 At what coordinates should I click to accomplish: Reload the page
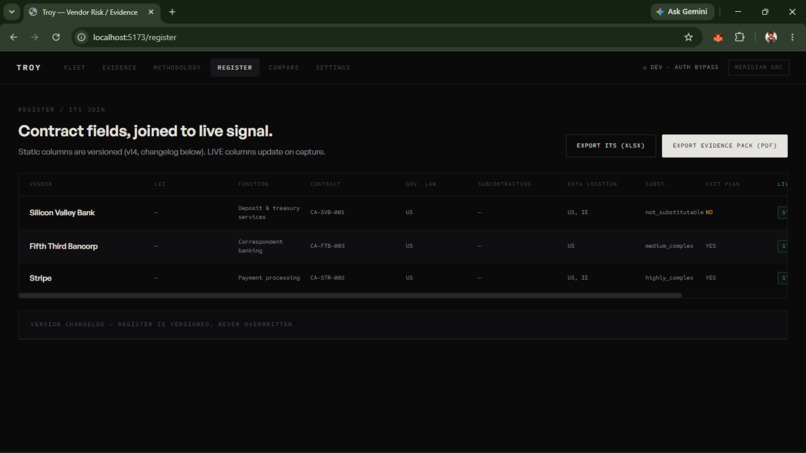56,37
